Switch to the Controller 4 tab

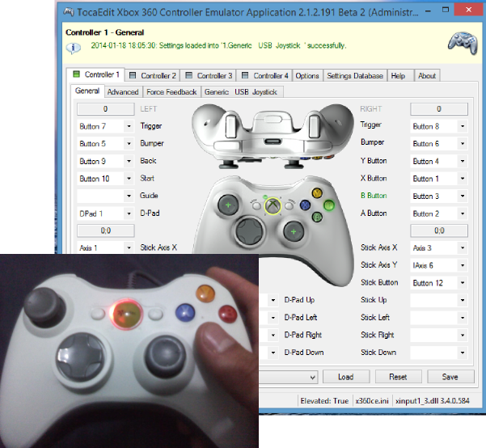[264, 76]
